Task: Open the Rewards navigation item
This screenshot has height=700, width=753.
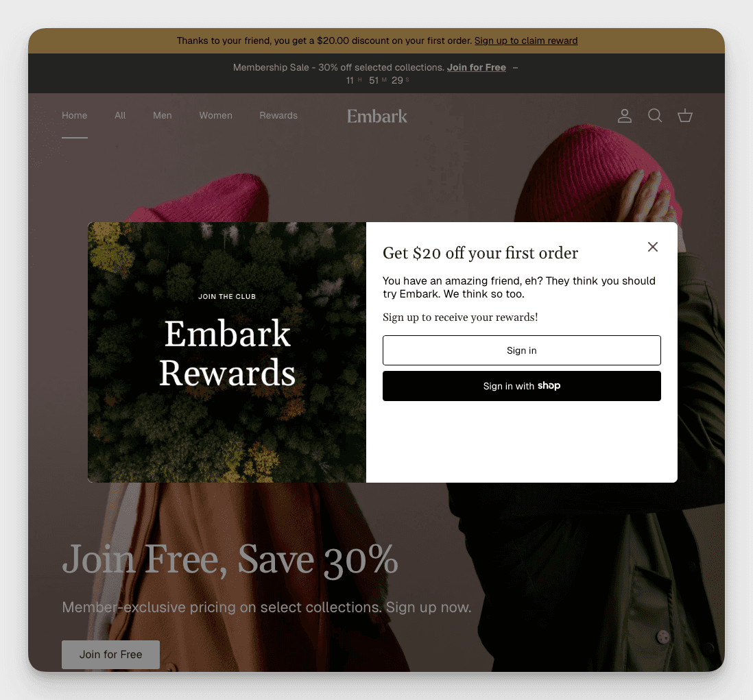Action: click(x=278, y=115)
